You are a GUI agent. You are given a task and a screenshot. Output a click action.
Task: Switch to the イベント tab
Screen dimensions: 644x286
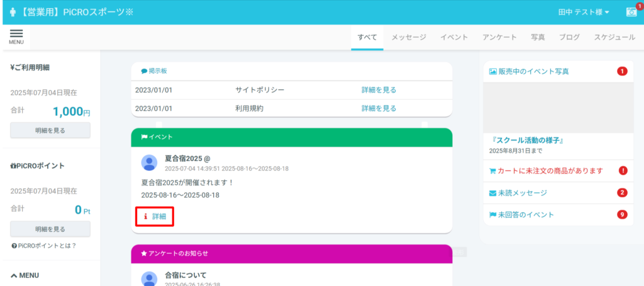pyautogui.click(x=454, y=37)
